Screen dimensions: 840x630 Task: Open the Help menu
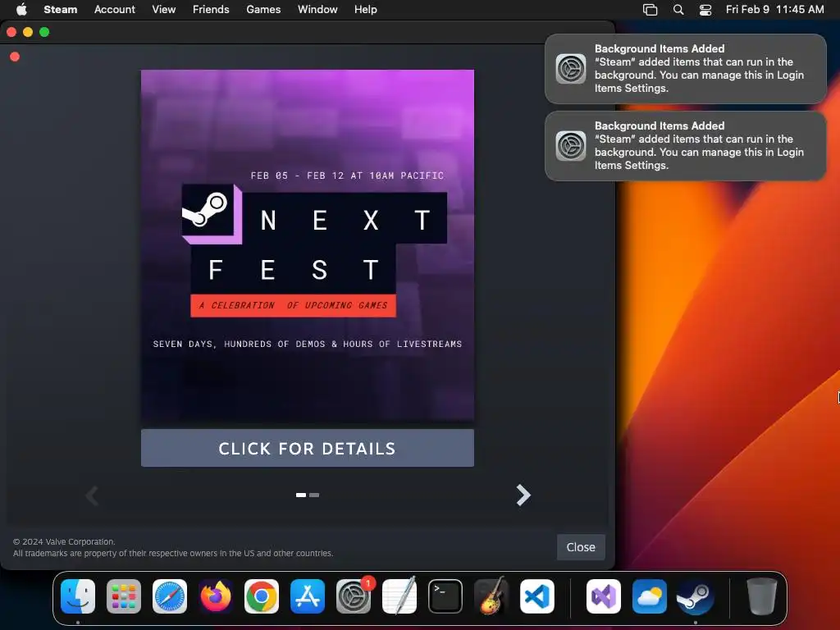pos(365,9)
